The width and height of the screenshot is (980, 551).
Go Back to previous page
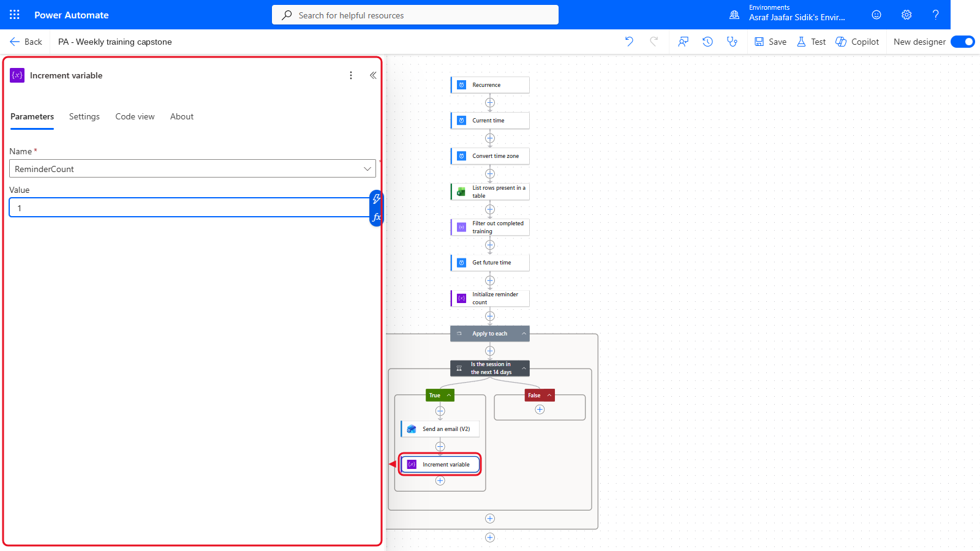click(x=26, y=42)
